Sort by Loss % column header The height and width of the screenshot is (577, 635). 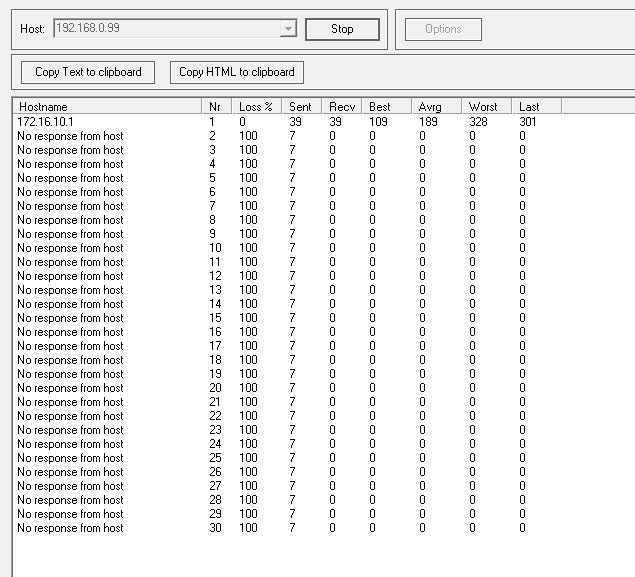pyautogui.click(x=257, y=107)
